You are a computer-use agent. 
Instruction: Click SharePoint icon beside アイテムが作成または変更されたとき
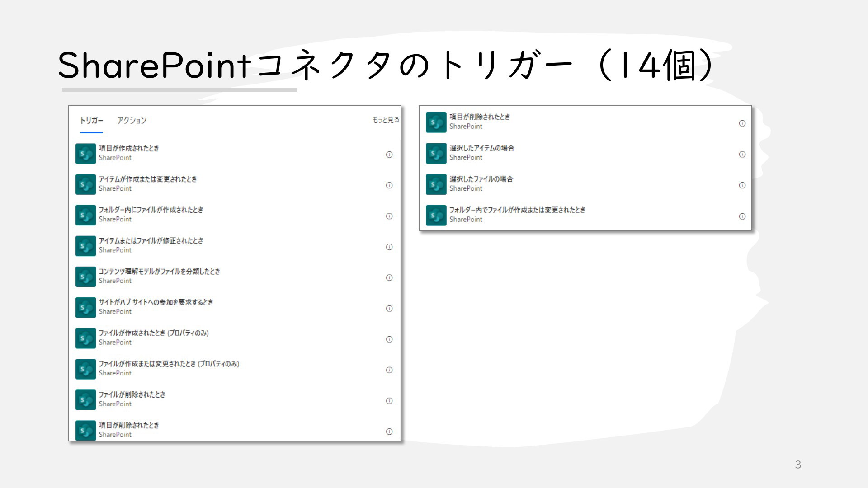point(85,184)
